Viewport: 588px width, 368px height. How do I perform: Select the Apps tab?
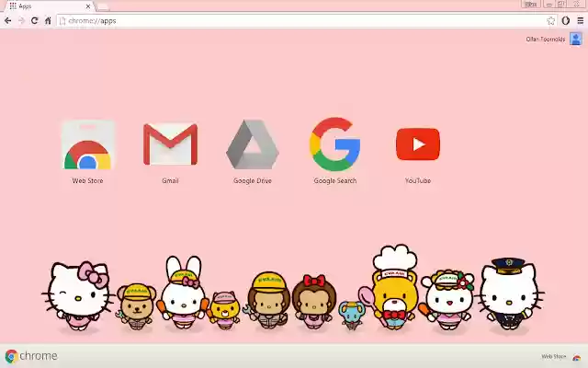tap(49, 6)
